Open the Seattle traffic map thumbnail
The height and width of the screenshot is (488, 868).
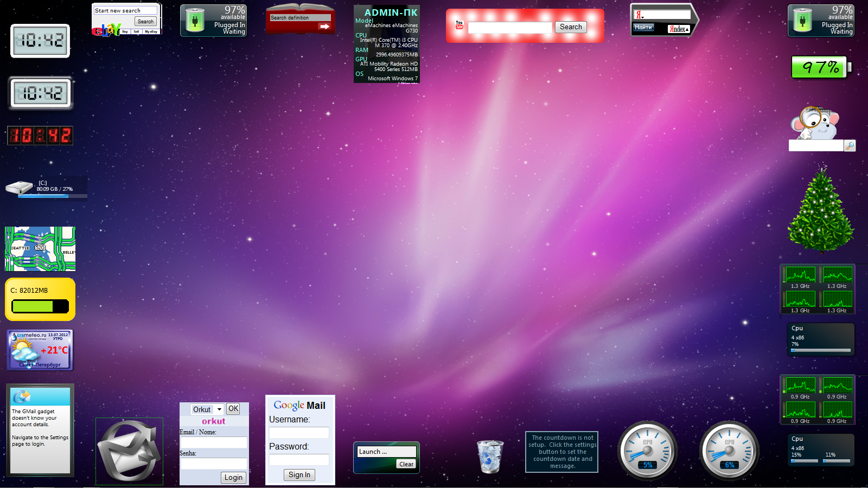[x=40, y=249]
